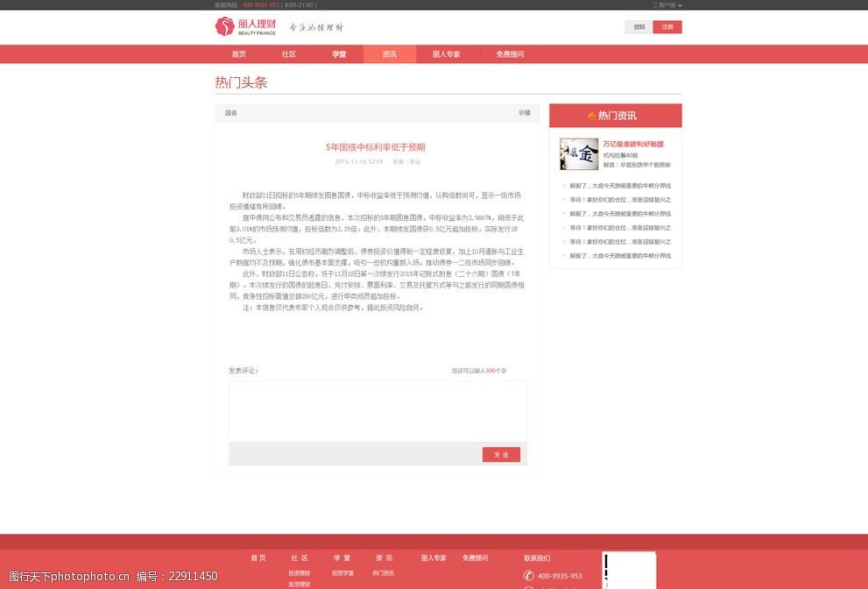Click the mobile client icon in top bar
Screen dimensions: 868x589
click(x=653, y=5)
